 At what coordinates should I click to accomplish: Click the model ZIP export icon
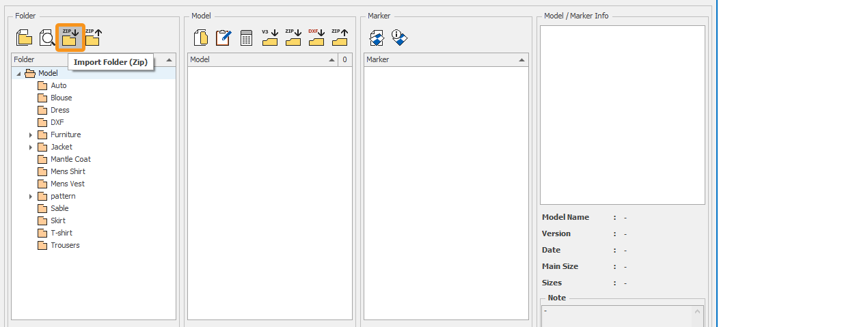pyautogui.click(x=339, y=38)
